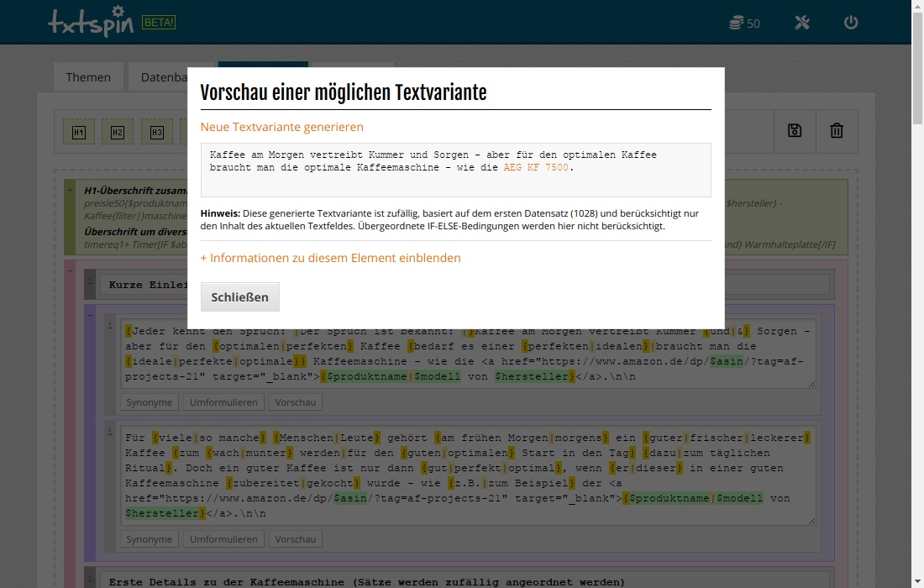Click the H1 heading element icon

coord(79,132)
